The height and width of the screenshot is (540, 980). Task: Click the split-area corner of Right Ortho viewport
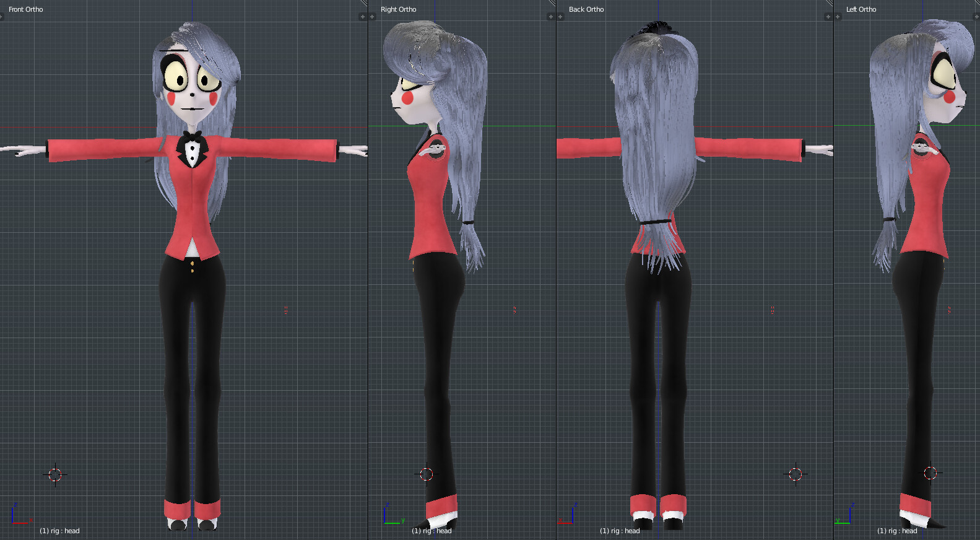click(x=552, y=4)
